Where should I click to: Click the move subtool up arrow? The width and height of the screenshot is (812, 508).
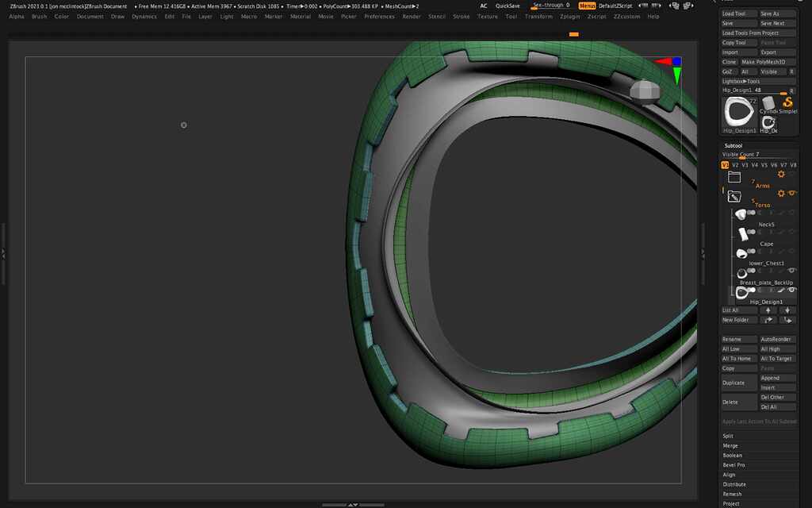(768, 310)
